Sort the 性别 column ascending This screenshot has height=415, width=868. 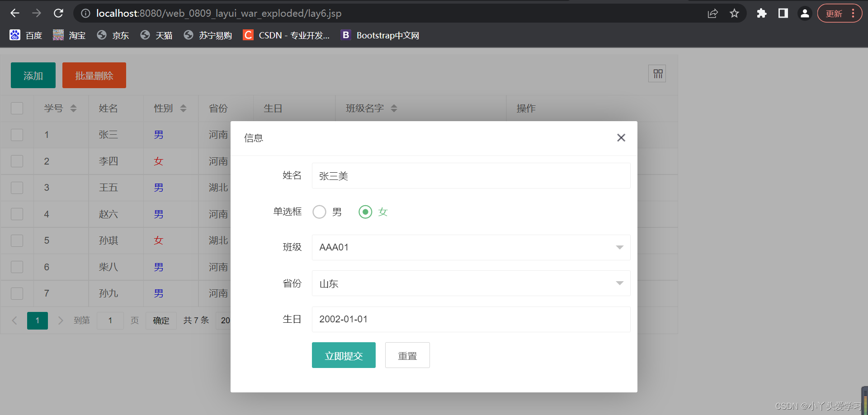click(x=183, y=105)
